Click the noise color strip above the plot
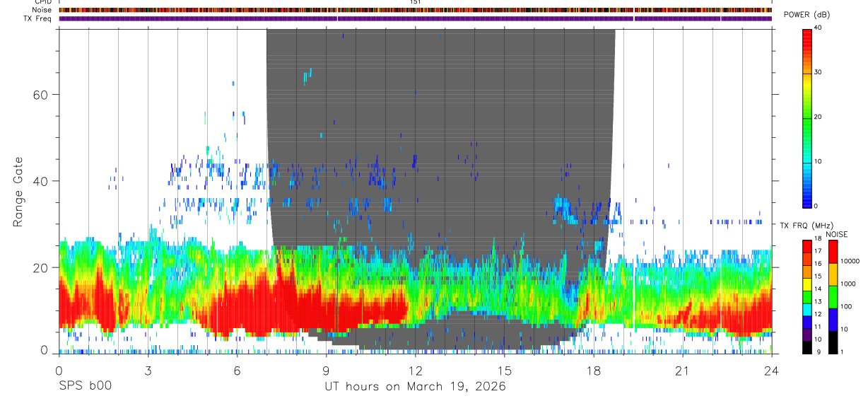The height and width of the screenshot is (401, 868). point(416,10)
